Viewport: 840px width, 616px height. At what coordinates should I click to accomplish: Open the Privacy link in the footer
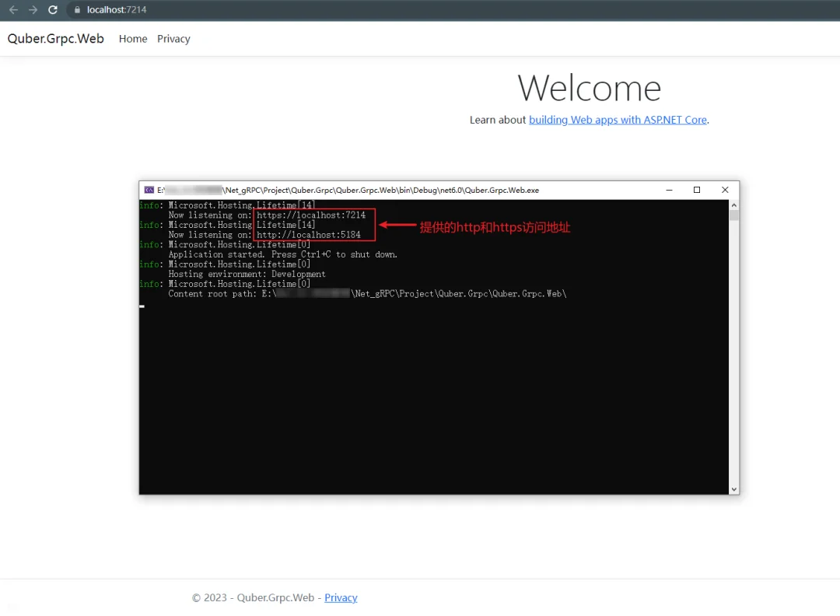341,597
